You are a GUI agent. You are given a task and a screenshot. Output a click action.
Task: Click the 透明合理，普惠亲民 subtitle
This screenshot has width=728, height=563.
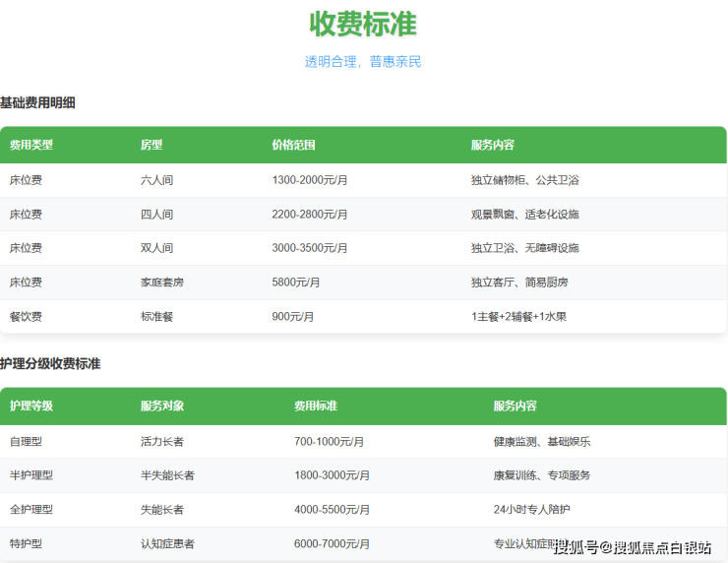(x=363, y=62)
